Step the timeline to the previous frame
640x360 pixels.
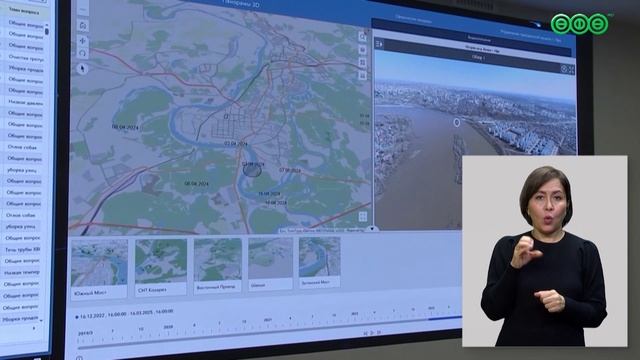pyautogui.click(x=365, y=333)
